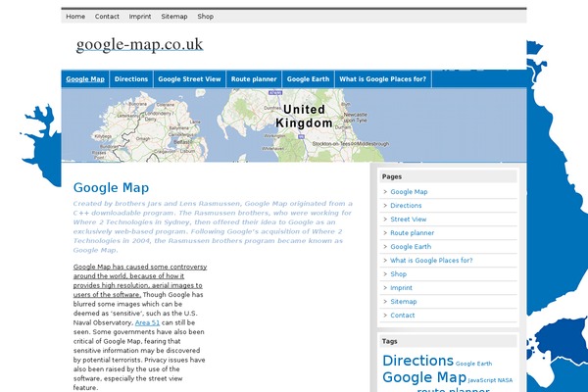Click the United Kingdom map banner
Screen dimensions: 588x392
[294, 125]
